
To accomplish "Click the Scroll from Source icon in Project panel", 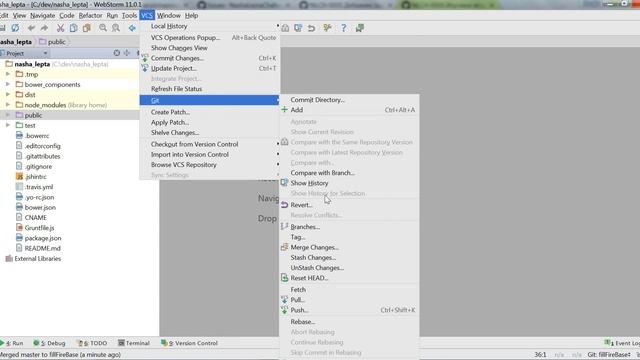I will click(117, 53).
